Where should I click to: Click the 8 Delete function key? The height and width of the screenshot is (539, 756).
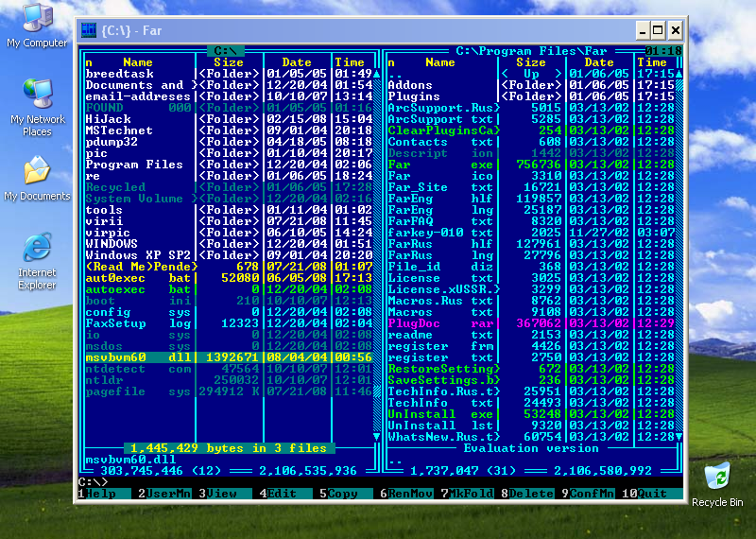coord(528,494)
